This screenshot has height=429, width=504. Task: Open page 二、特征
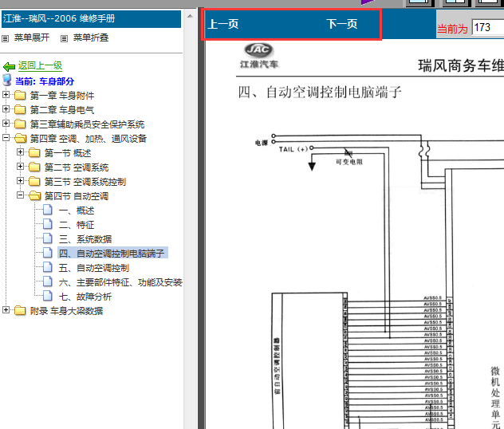[x=77, y=225]
